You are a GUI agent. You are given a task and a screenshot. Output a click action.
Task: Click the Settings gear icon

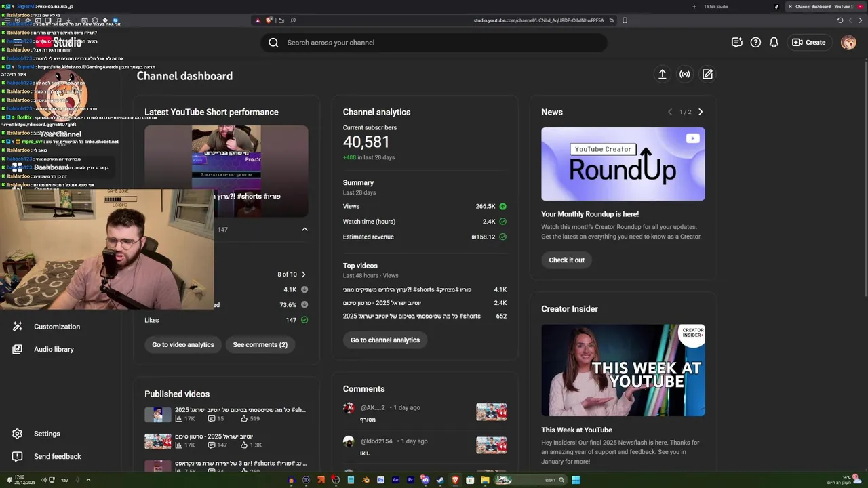pos(18,434)
